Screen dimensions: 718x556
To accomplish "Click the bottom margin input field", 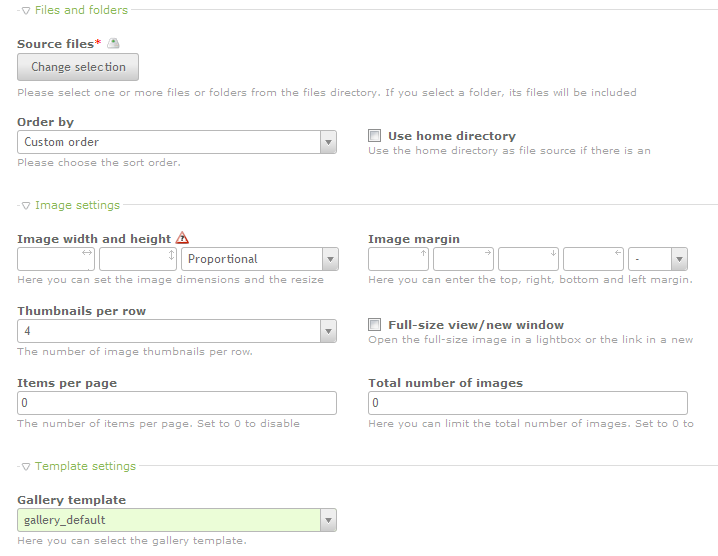I will (x=527, y=259).
